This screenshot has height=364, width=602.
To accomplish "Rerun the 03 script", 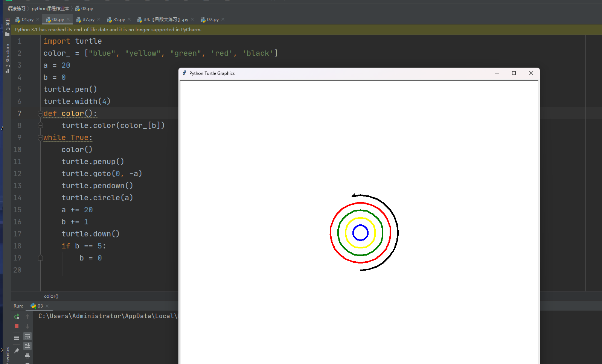I will pos(17,317).
